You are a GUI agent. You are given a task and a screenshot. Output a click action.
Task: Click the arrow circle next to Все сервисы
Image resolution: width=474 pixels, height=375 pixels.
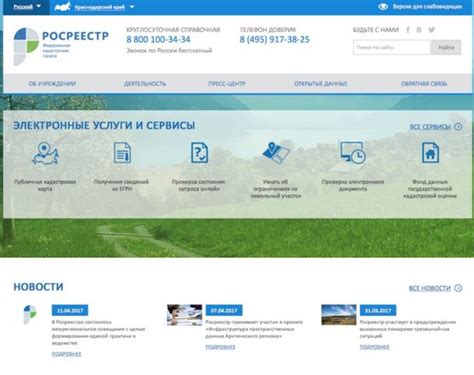coord(458,127)
